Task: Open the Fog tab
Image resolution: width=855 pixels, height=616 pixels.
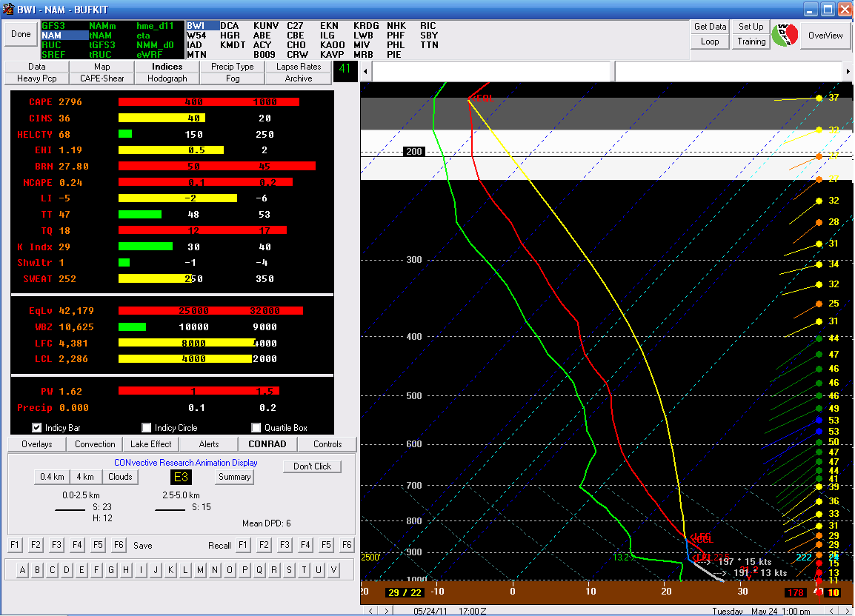Action: coord(233,78)
